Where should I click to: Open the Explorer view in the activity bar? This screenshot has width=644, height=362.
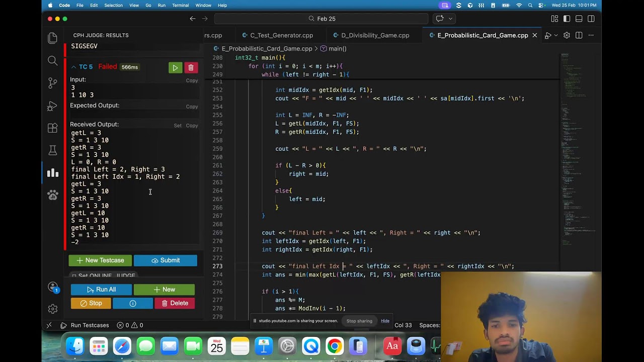pos(52,38)
